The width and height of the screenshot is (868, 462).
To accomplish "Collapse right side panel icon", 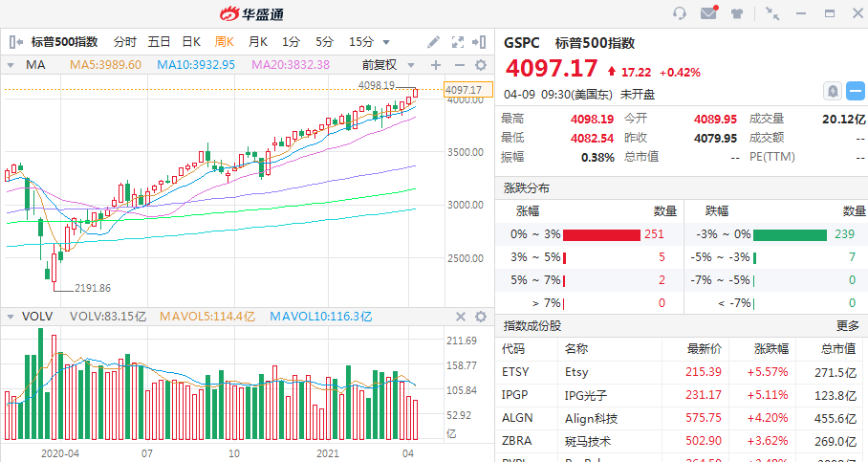I will [x=479, y=41].
